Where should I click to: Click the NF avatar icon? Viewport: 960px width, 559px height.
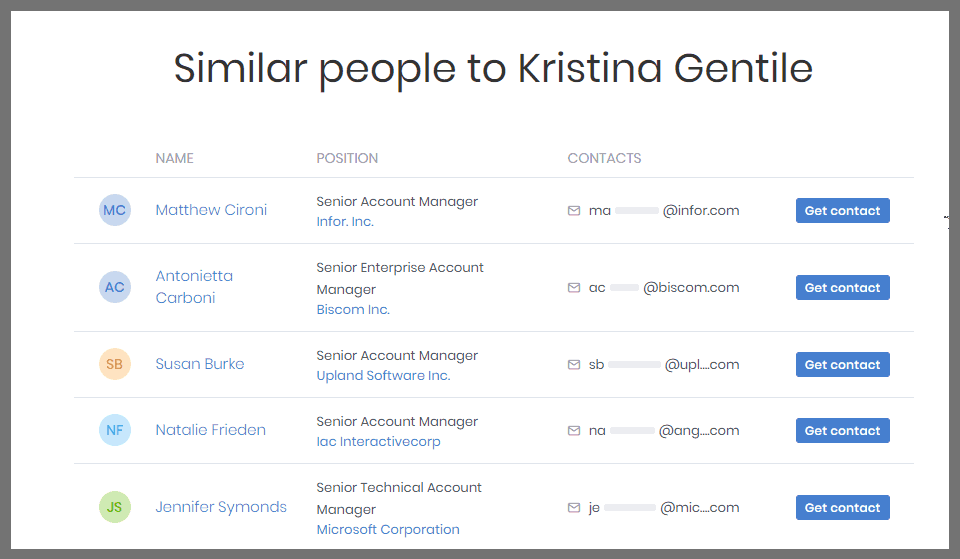pyautogui.click(x=115, y=430)
